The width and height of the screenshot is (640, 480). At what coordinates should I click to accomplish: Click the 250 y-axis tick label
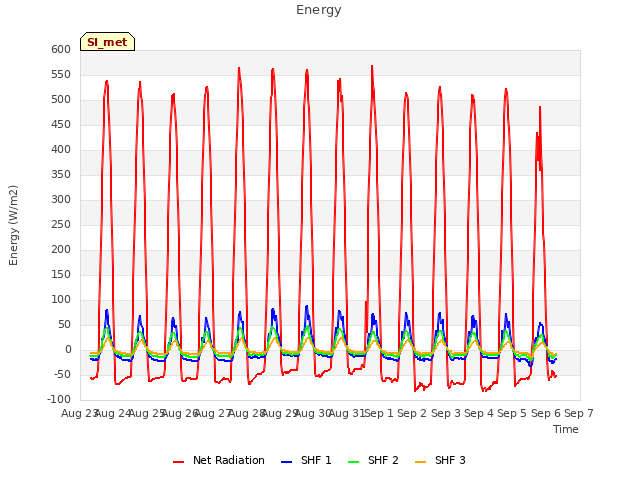tap(61, 224)
